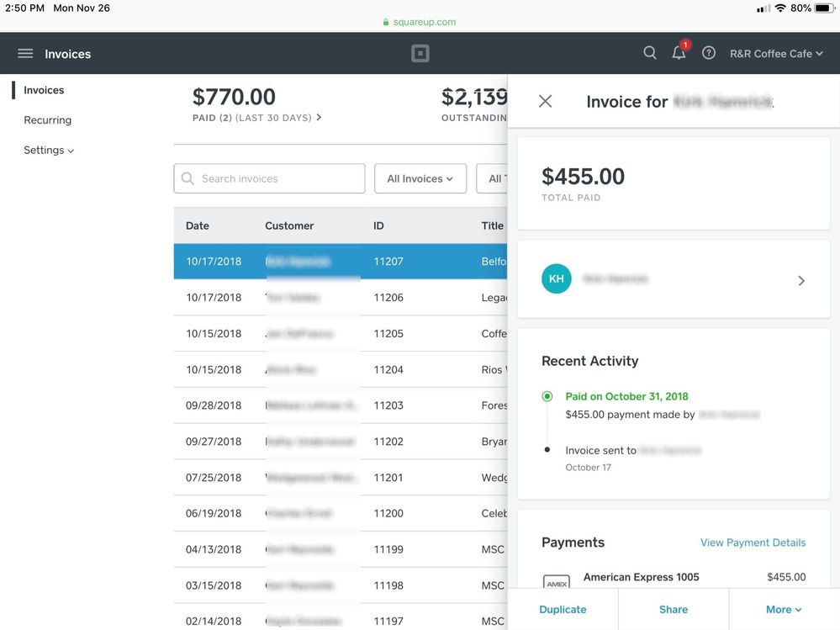Expand customer details chevron arrow
Viewport: 840px width, 630px height.
point(800,281)
